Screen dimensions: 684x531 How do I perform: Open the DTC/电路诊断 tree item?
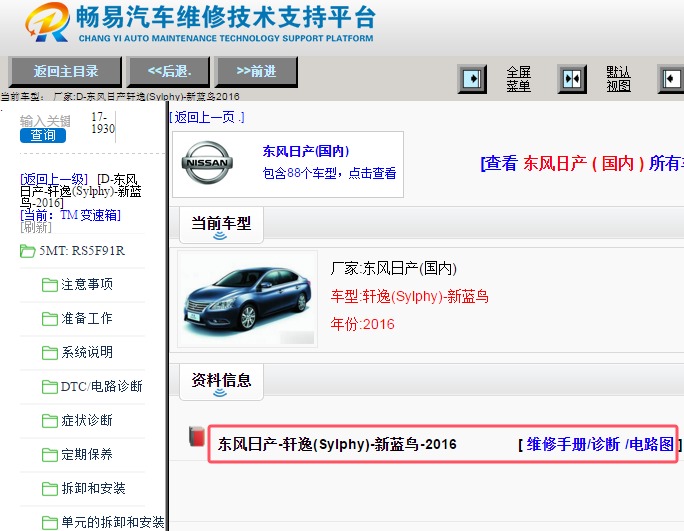102,386
